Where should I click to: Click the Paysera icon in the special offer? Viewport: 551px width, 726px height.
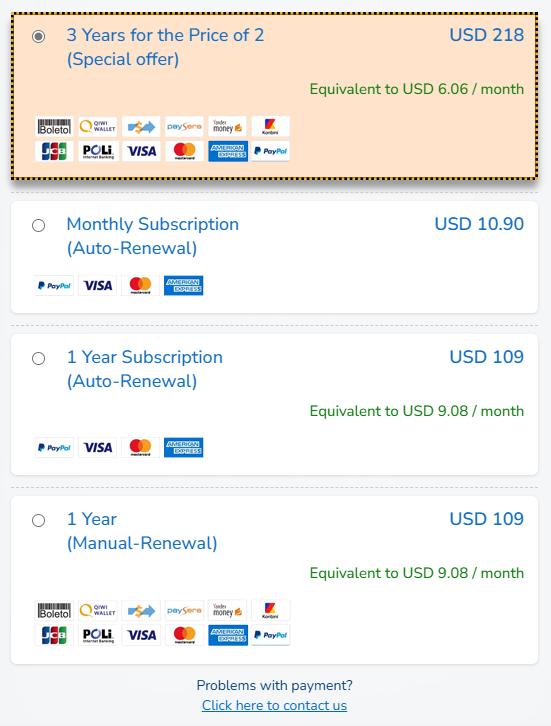click(x=184, y=126)
